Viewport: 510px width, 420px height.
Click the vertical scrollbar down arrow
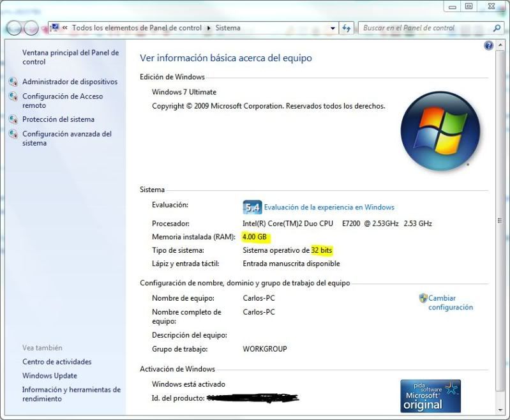pos(500,410)
